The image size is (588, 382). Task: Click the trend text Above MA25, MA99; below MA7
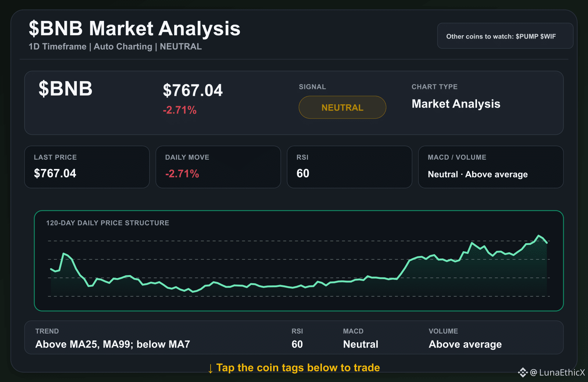point(113,344)
